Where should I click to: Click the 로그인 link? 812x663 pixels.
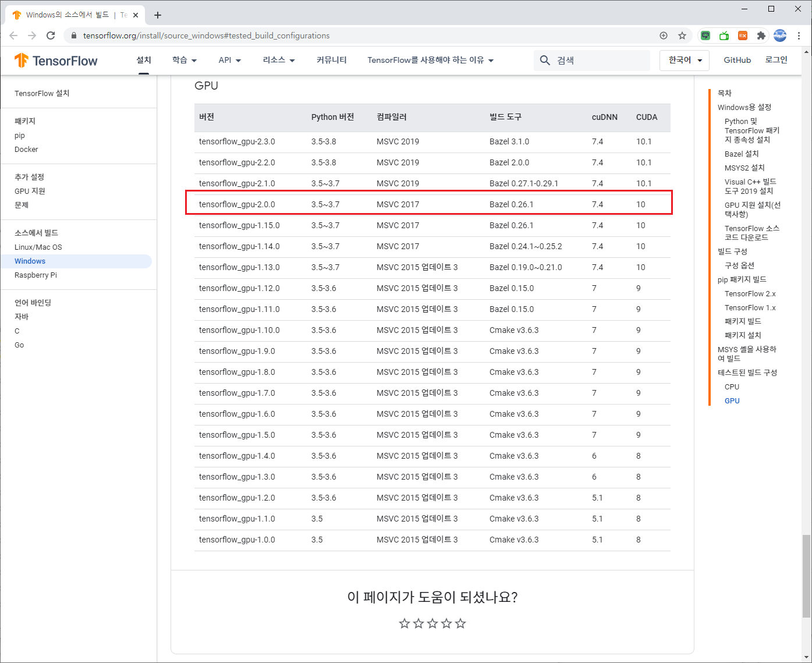776,60
